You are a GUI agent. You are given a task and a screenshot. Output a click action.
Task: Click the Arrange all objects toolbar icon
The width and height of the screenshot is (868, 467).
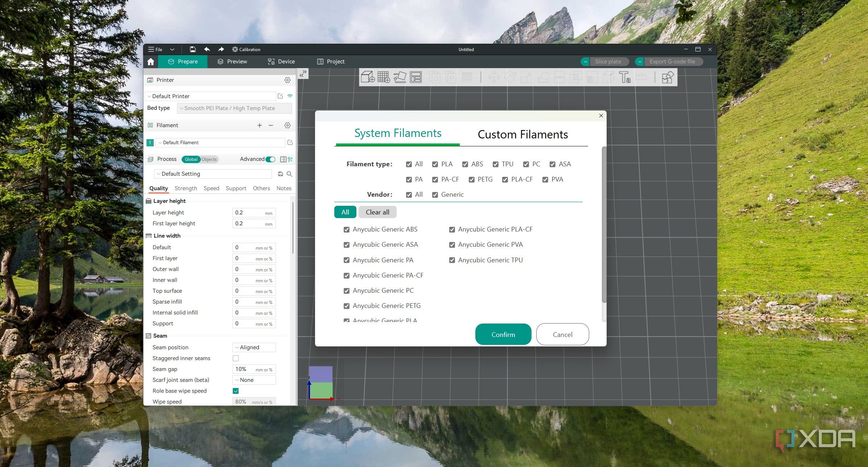pyautogui.click(x=416, y=77)
